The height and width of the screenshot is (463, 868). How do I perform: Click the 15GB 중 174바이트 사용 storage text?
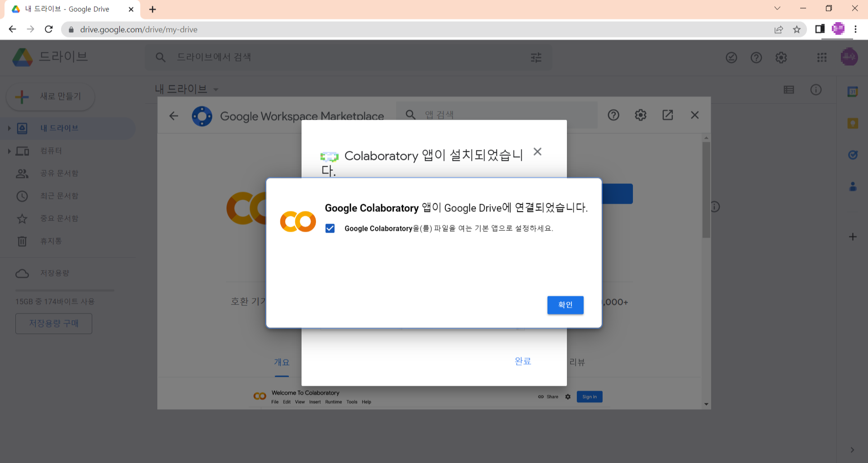[55, 301]
